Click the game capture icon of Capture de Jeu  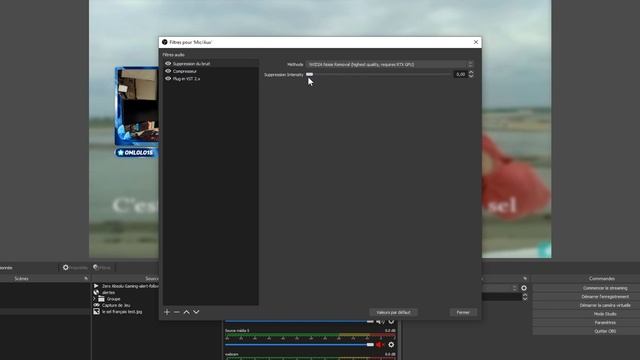point(96,305)
